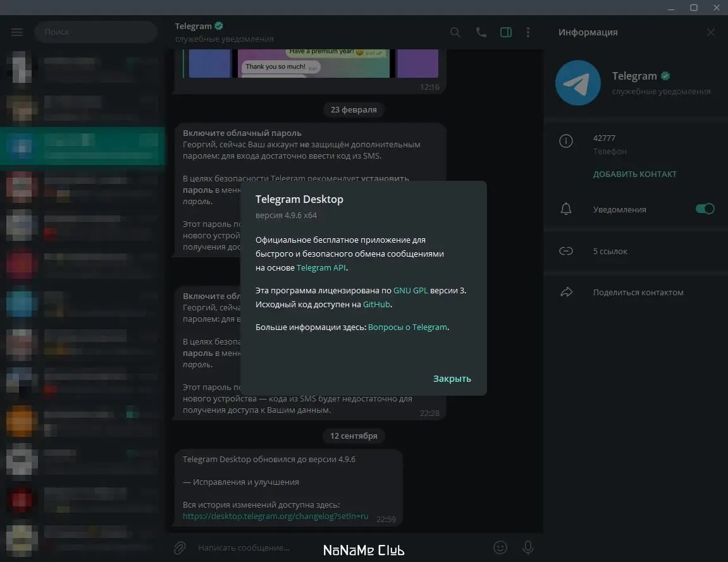Click the paperclip attach file icon
Viewport: 728px width, 562px height.
pos(180,548)
